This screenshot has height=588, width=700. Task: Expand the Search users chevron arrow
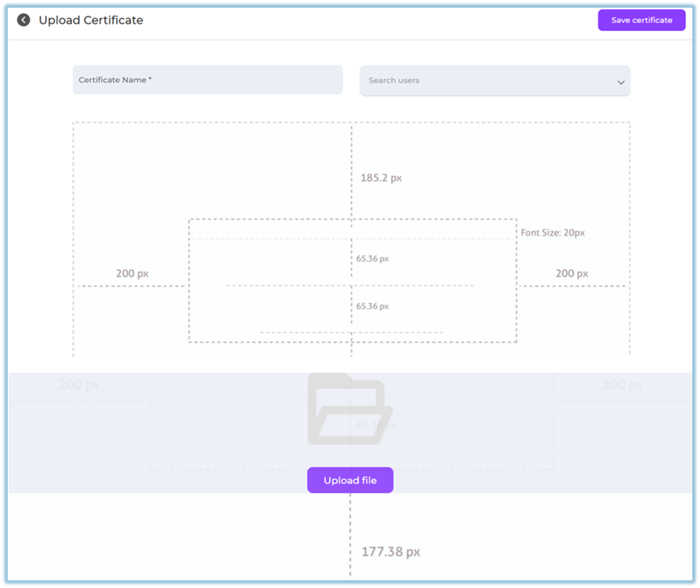click(621, 82)
